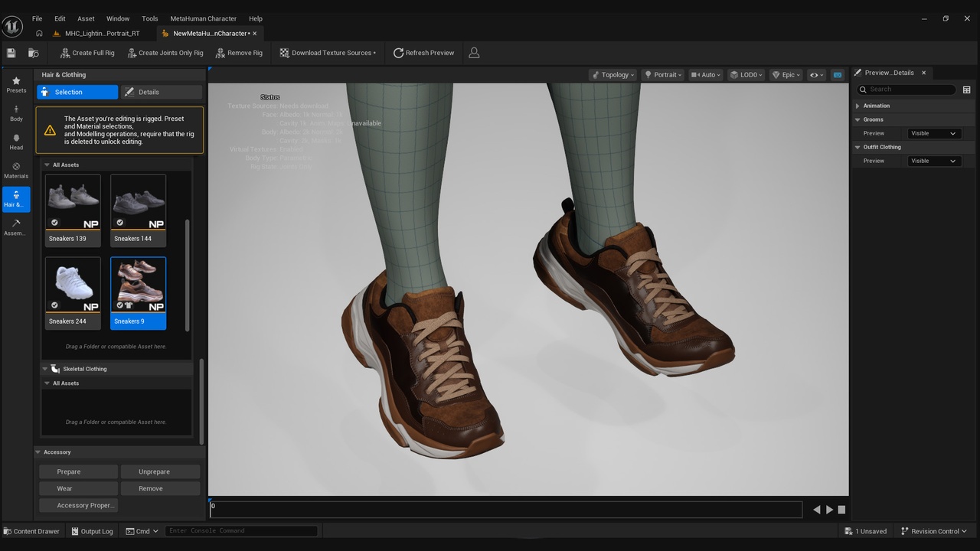Open the LOD0 level dropdown
This screenshot has width=980, height=551.
click(x=746, y=75)
